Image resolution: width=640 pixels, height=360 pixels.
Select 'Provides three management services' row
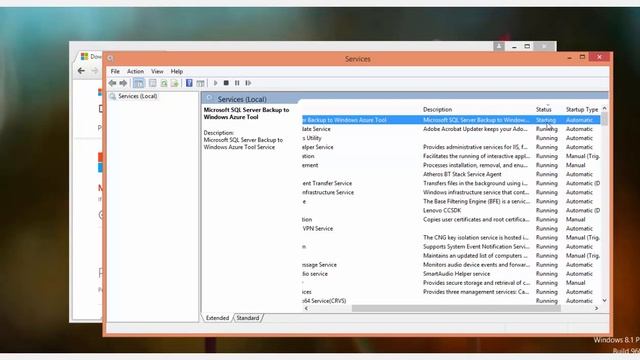[x=451, y=292]
